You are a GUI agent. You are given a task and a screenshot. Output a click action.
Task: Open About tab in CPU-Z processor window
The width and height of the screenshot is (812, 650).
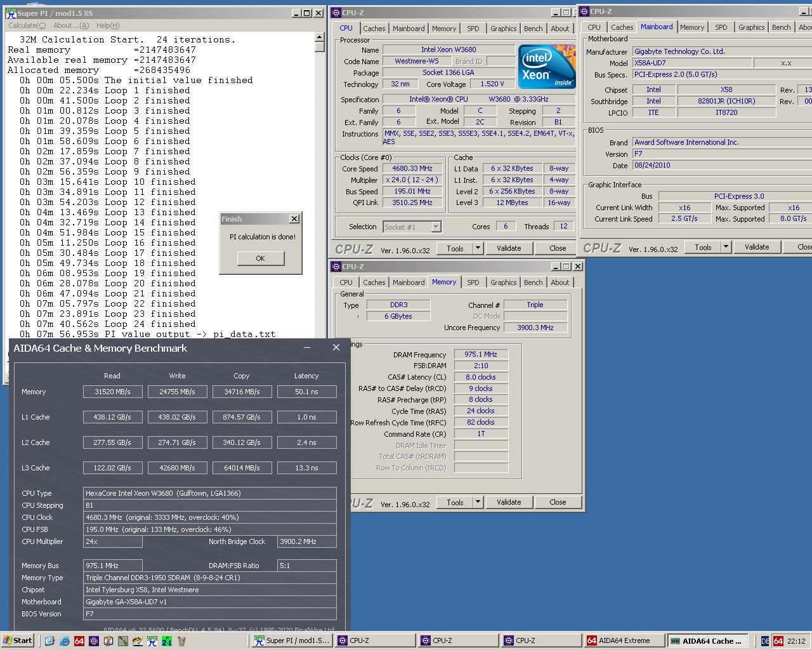[560, 29]
